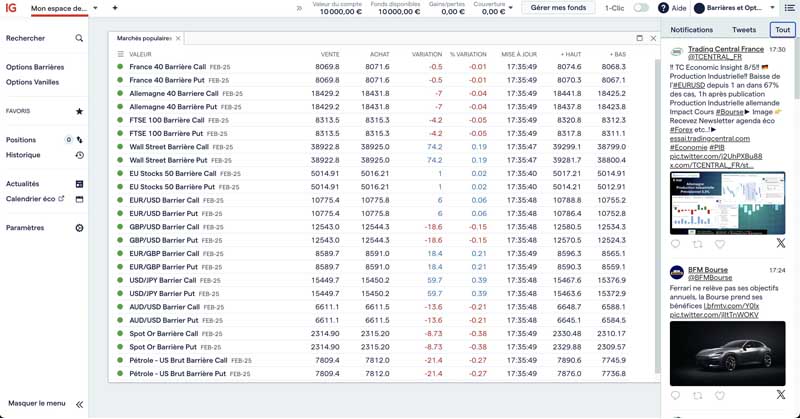800x419 pixels.
Task: Open Paramètres gear icon
Action: (x=79, y=228)
